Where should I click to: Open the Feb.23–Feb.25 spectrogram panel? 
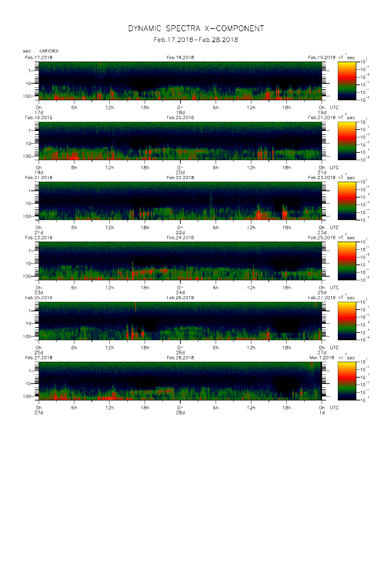[180, 261]
